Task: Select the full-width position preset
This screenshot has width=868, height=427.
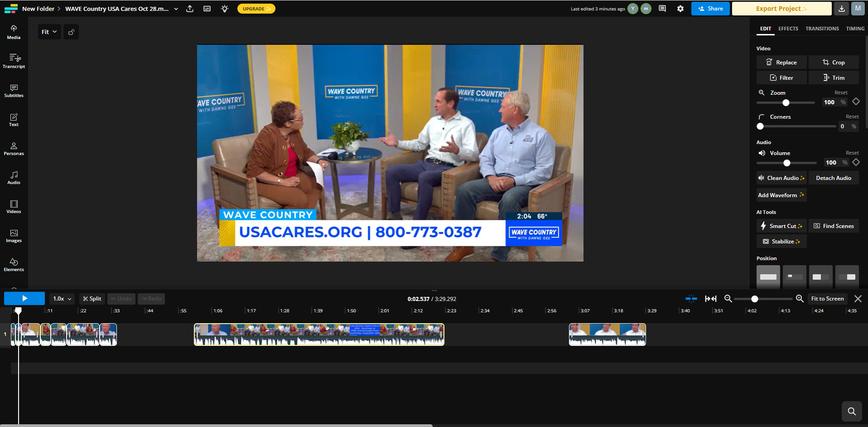Action: [x=768, y=277]
